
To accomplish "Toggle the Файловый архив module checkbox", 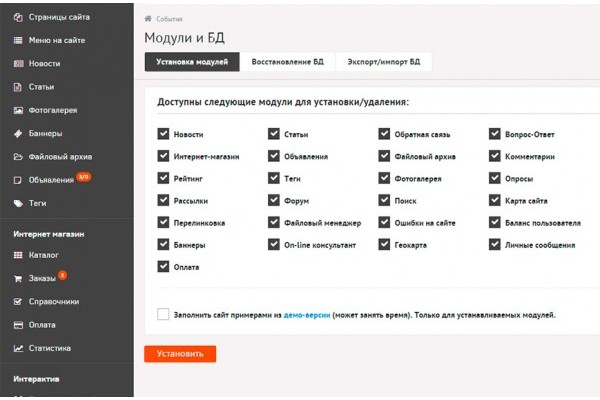I will (x=384, y=156).
